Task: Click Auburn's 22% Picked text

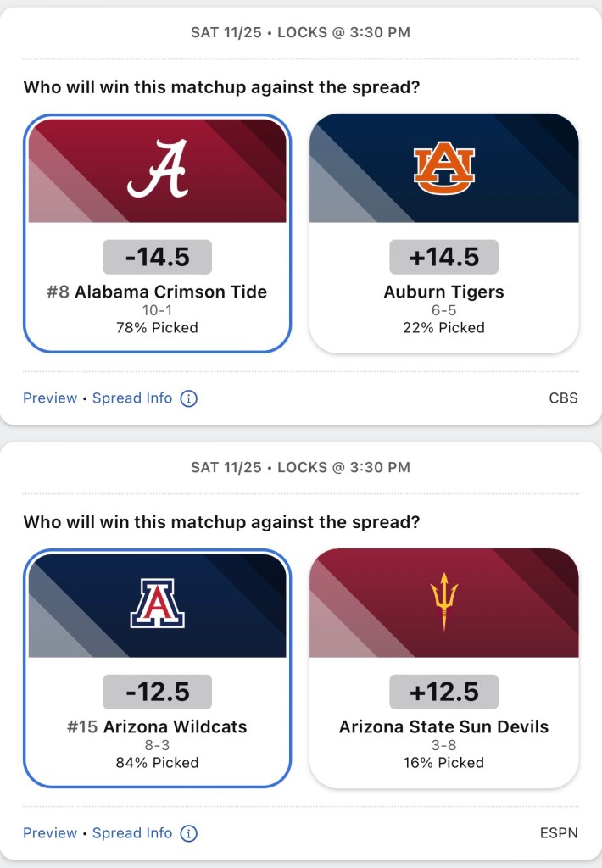Action: 443,328
